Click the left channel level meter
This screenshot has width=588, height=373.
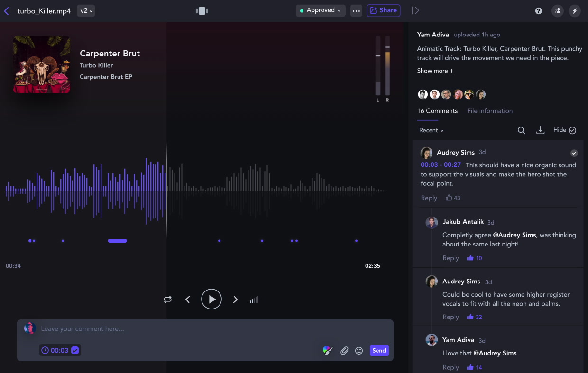(x=378, y=65)
